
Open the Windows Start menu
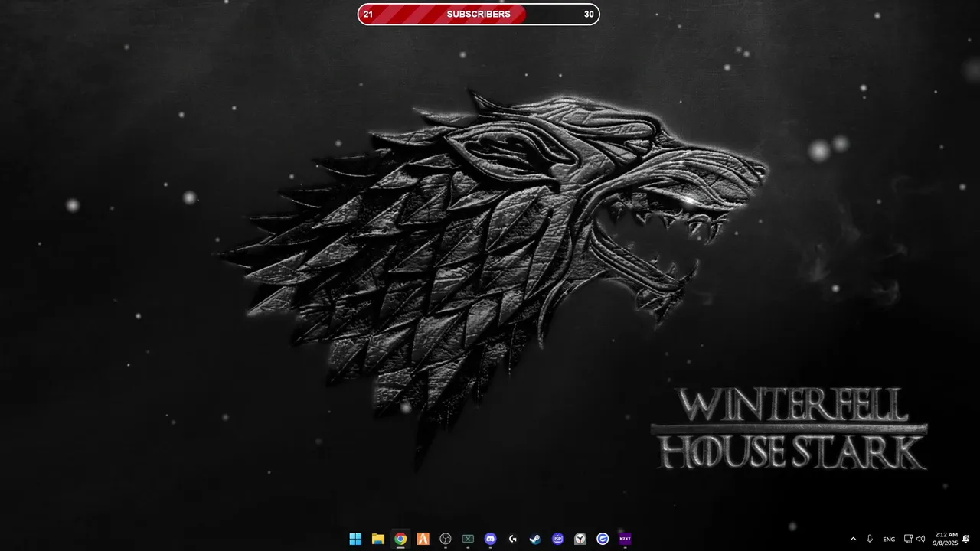click(355, 539)
